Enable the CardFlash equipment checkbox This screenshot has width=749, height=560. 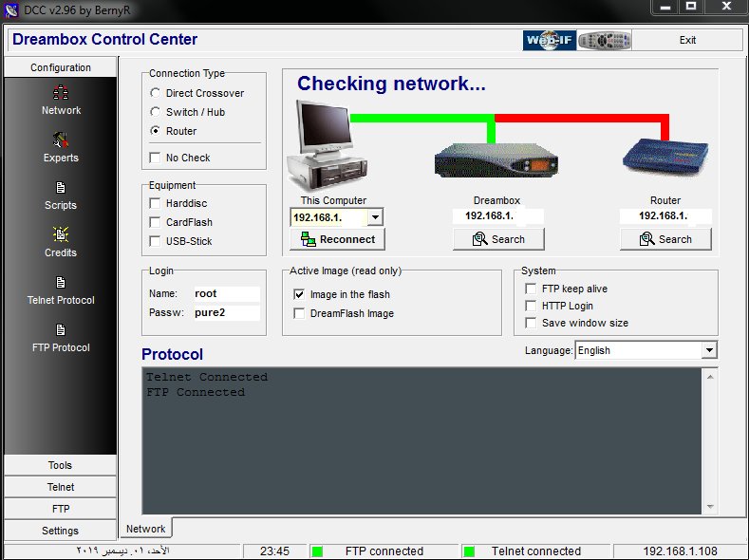155,222
